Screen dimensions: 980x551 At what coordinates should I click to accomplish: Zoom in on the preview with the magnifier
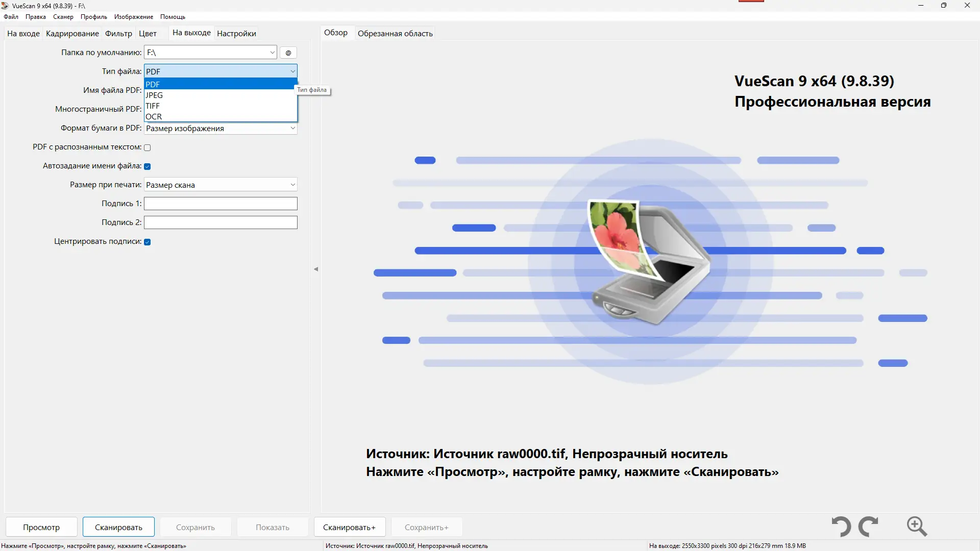pyautogui.click(x=916, y=527)
